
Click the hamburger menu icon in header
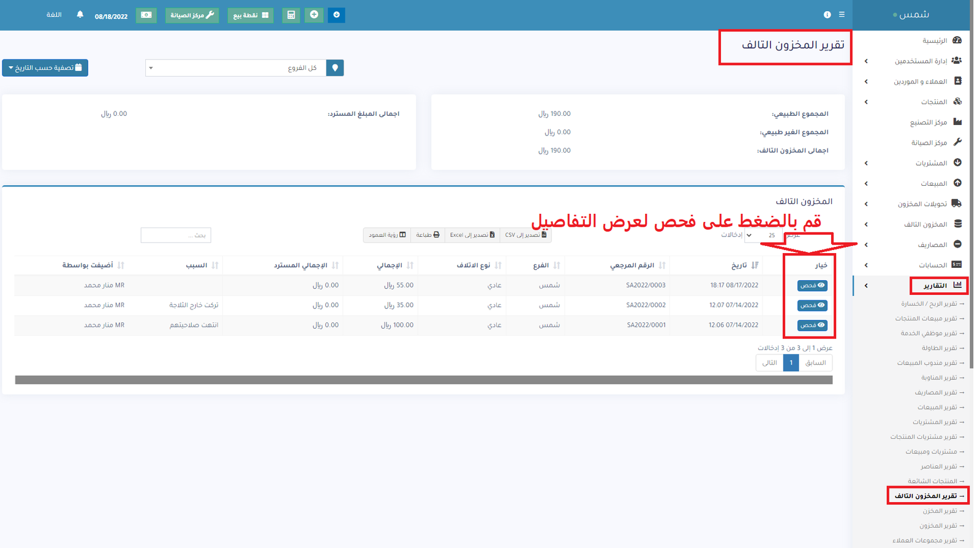[842, 15]
